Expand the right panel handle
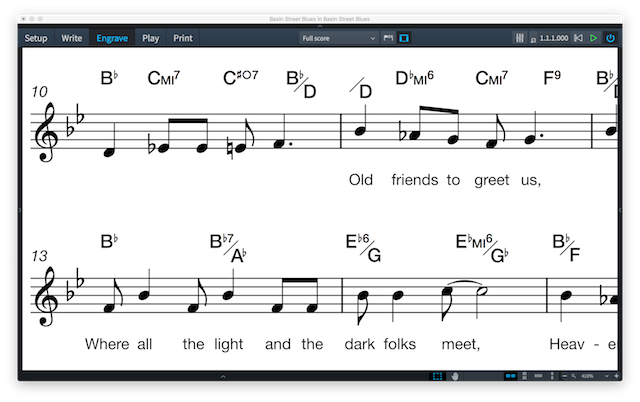This screenshot has height=402, width=640. [620, 210]
